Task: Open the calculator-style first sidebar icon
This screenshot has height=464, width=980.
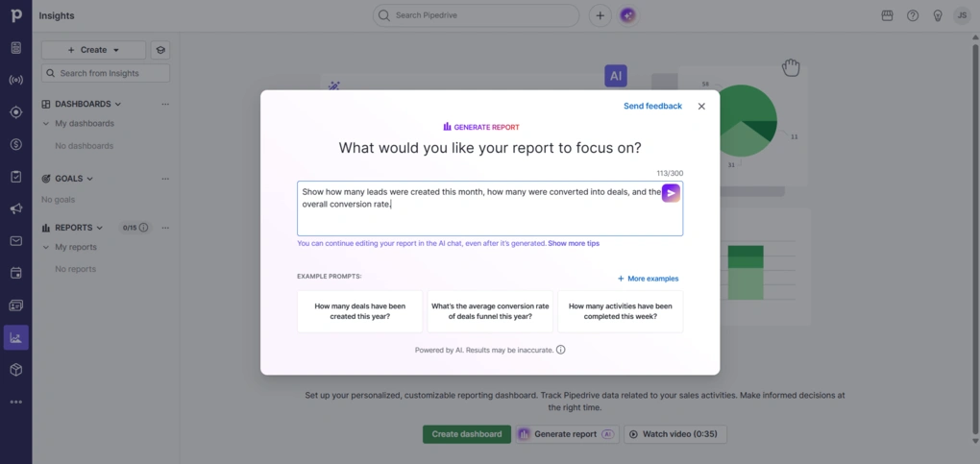Action: coord(15,47)
